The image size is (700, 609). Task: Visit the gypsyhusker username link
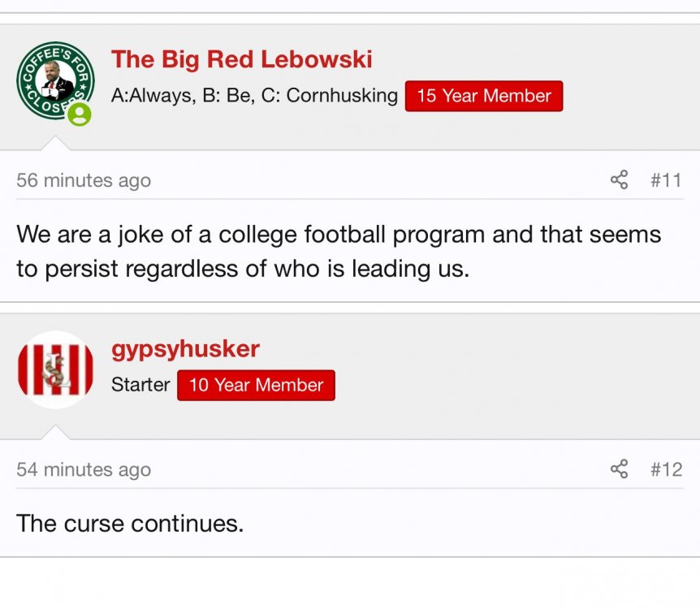tap(185, 349)
